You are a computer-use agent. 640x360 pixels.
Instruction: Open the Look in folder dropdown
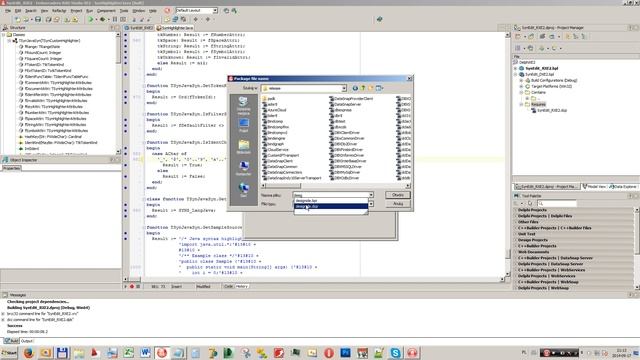[x=344, y=88]
